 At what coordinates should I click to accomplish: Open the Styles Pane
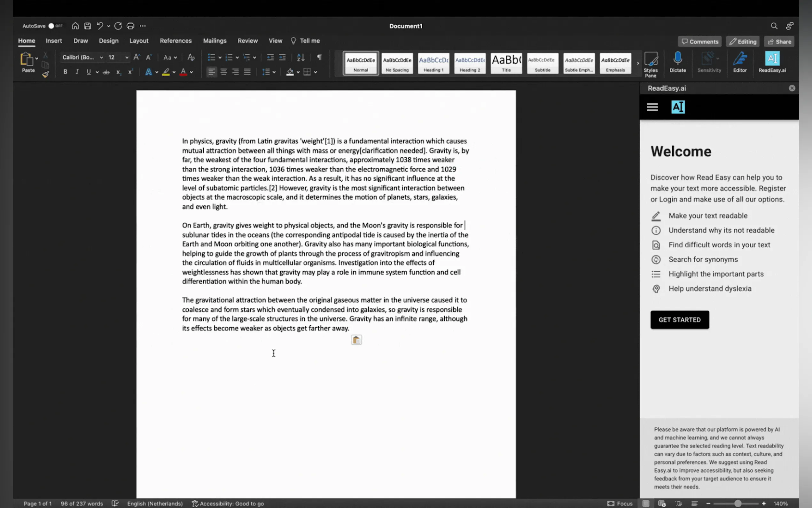(651, 60)
